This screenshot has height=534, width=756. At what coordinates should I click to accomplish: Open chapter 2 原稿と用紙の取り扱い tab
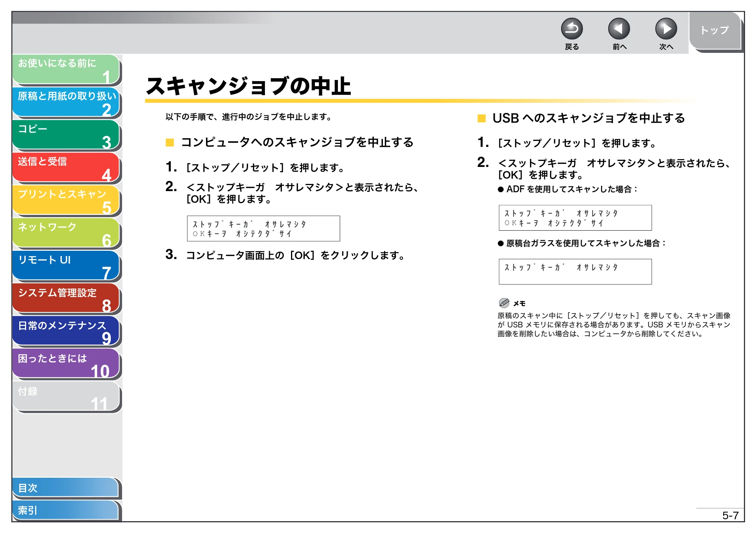pyautogui.click(x=66, y=102)
